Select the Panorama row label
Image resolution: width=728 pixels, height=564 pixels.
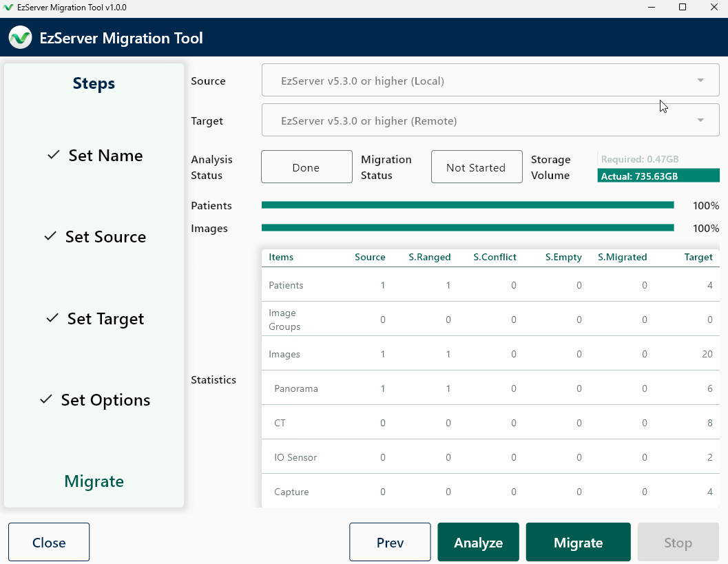(x=295, y=388)
